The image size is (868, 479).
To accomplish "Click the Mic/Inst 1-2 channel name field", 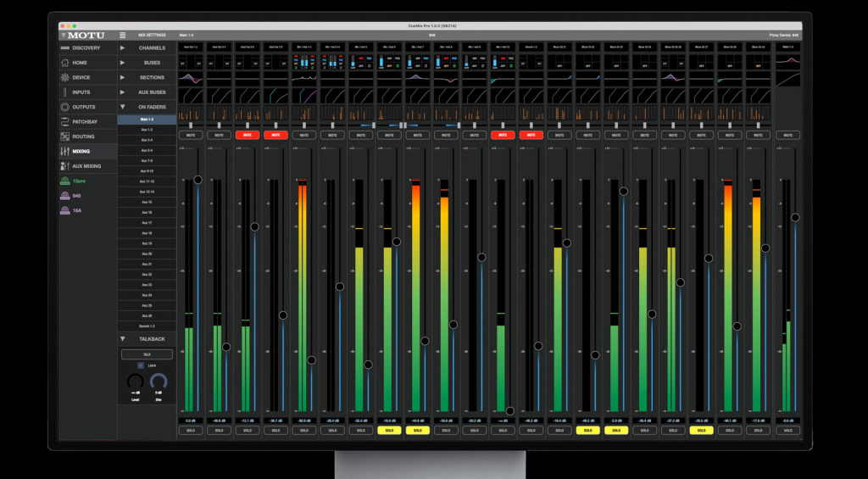I will (304, 48).
